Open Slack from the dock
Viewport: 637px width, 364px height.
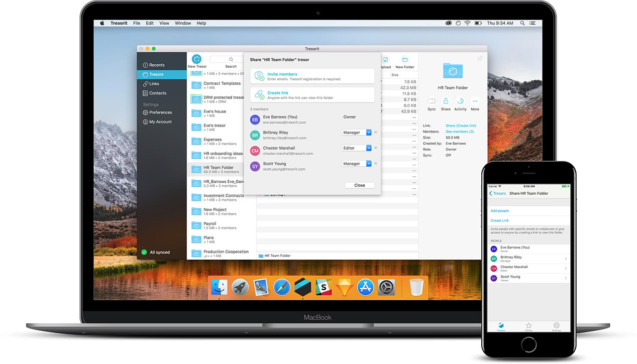(324, 287)
